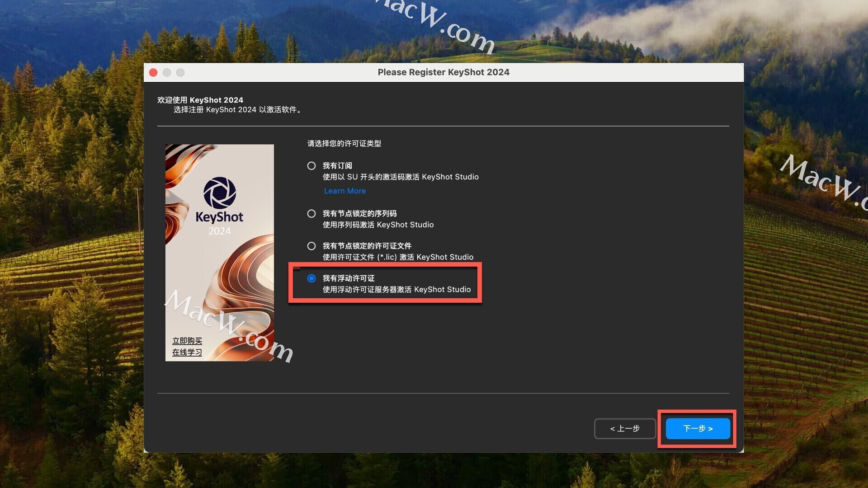This screenshot has height=488, width=868.
Task: Open the 立即购买 buy now link
Action: point(187,341)
